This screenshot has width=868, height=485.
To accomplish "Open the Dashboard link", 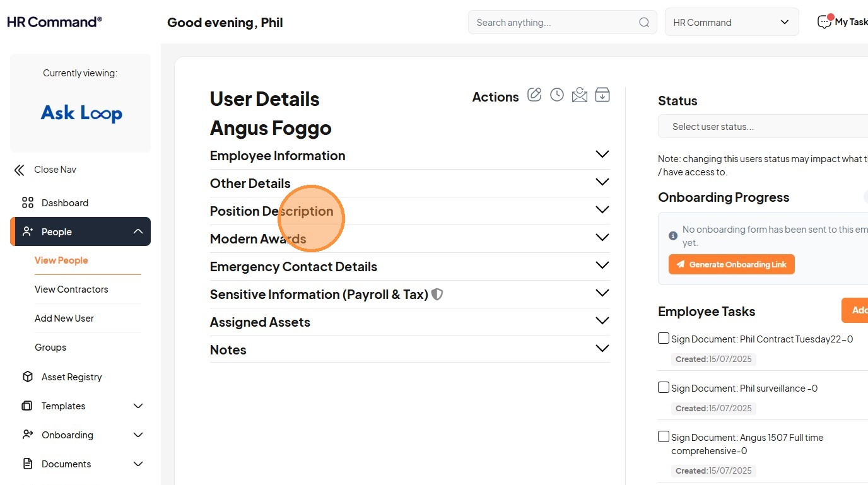I will pos(64,203).
